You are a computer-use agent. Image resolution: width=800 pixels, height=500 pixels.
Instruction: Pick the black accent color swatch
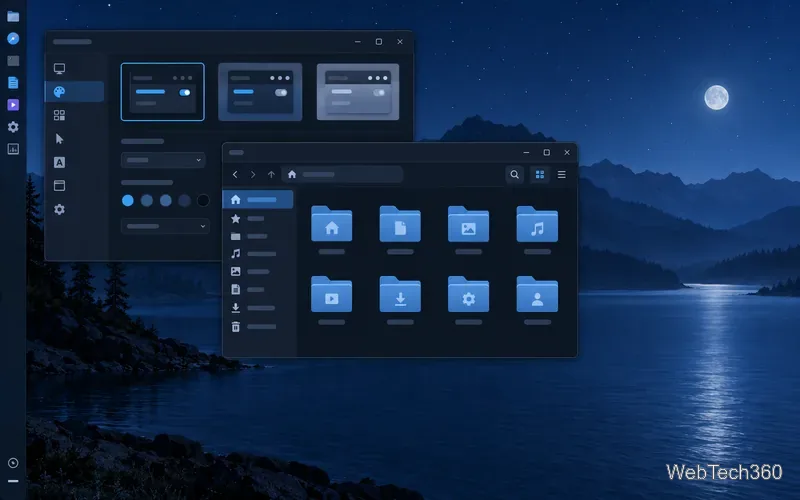click(x=203, y=201)
